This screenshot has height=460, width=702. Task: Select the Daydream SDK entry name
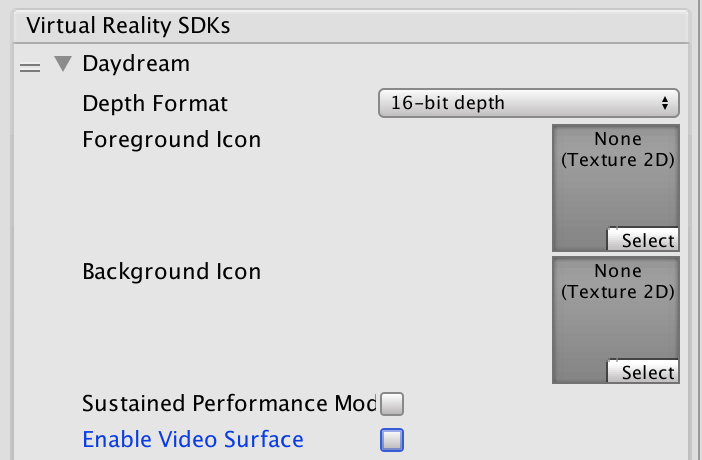(136, 64)
